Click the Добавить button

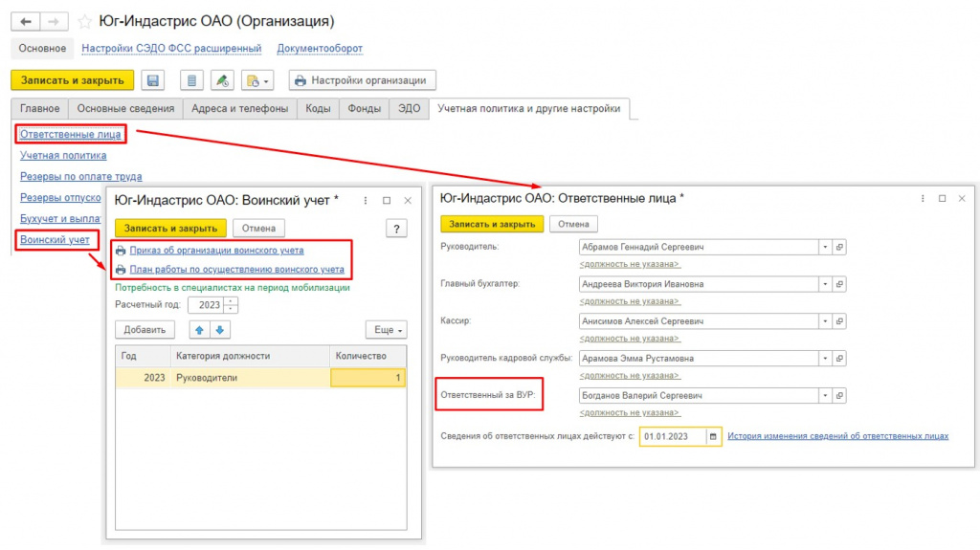145,329
